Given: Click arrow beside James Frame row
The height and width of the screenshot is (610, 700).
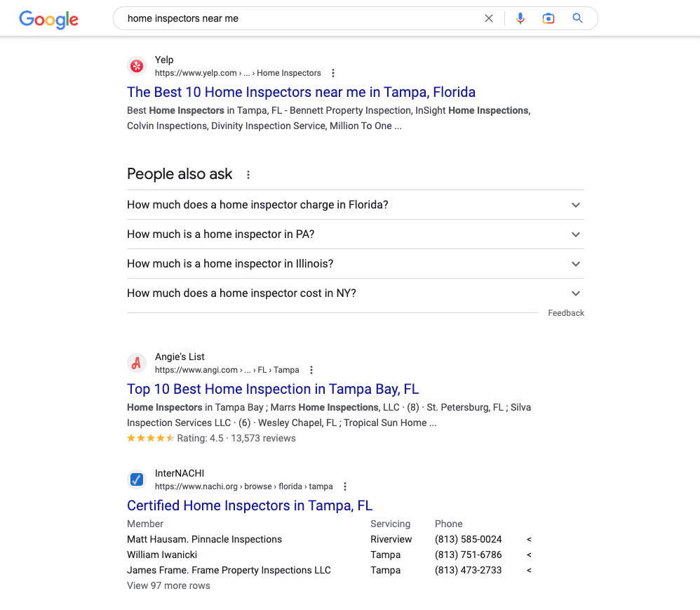Looking at the screenshot, I should [x=529, y=570].
